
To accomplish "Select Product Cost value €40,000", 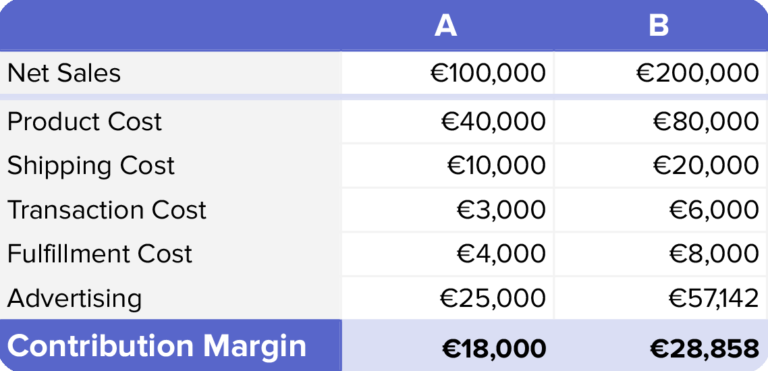I will pyautogui.click(x=493, y=122).
